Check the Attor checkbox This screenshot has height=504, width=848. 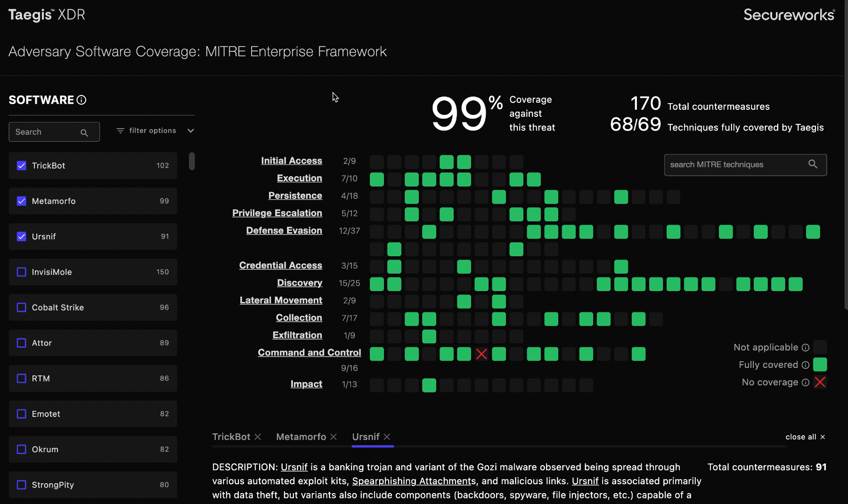click(22, 343)
